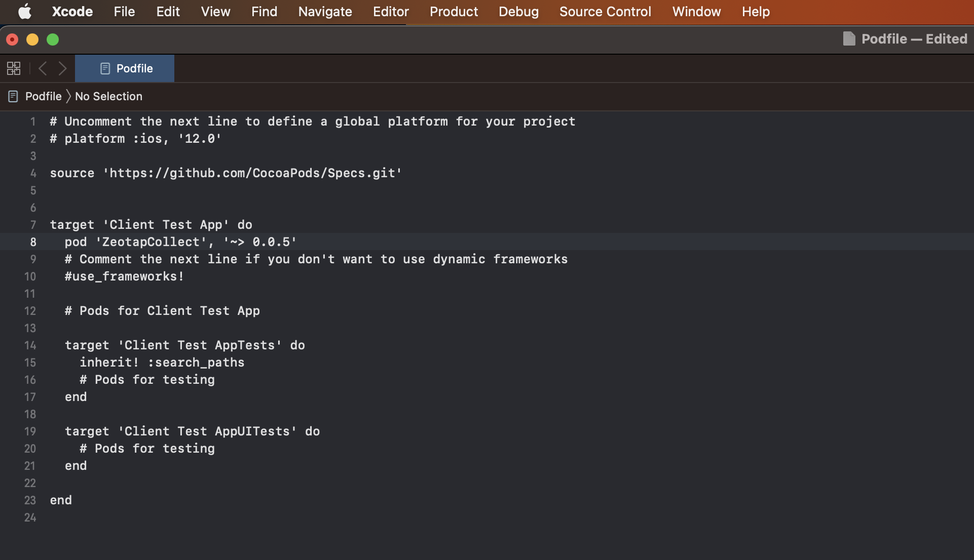Open the Editor menu
This screenshot has width=974, height=560.
[x=390, y=11]
